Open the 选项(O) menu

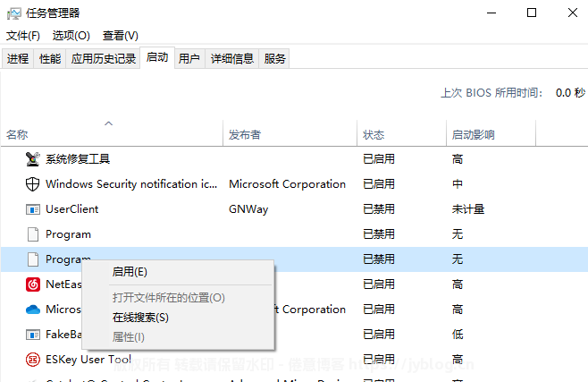[71, 36]
